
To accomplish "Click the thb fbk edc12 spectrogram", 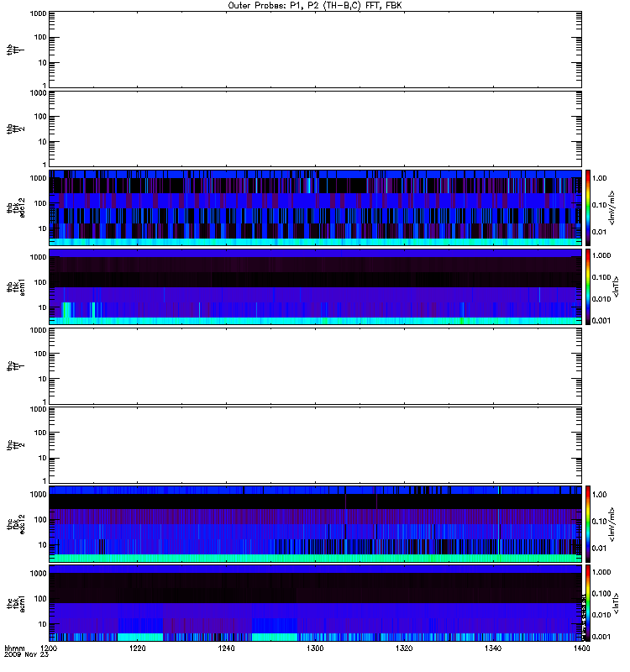I will 315,207.
